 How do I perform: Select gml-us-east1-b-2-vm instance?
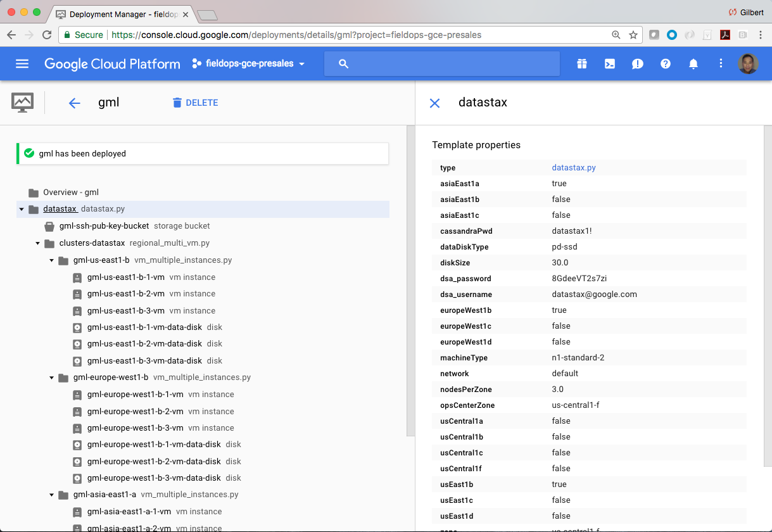coord(126,294)
